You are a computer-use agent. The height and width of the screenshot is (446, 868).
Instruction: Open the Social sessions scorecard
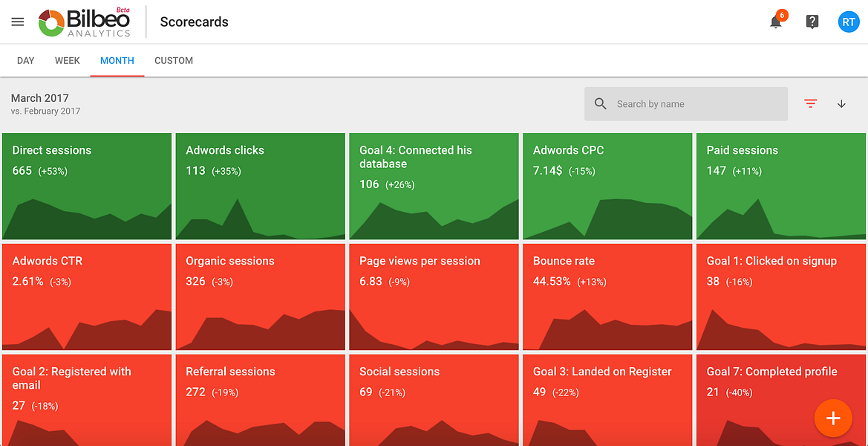[x=434, y=400]
